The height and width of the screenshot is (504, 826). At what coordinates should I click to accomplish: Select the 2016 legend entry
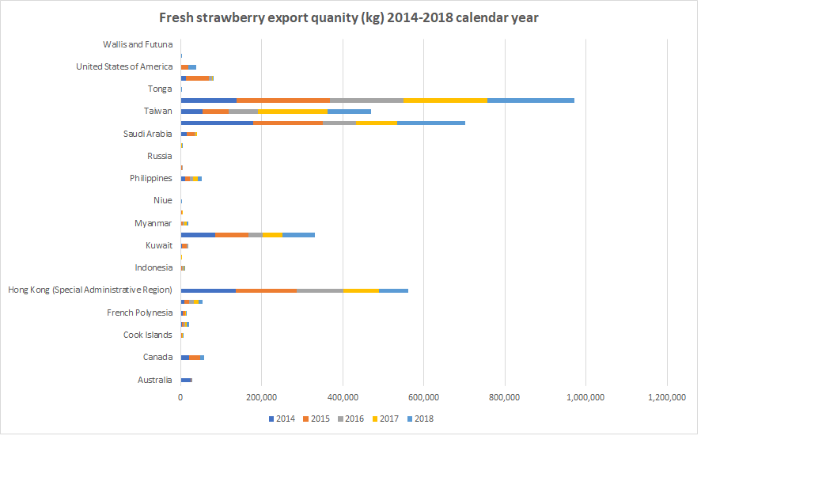click(x=350, y=419)
